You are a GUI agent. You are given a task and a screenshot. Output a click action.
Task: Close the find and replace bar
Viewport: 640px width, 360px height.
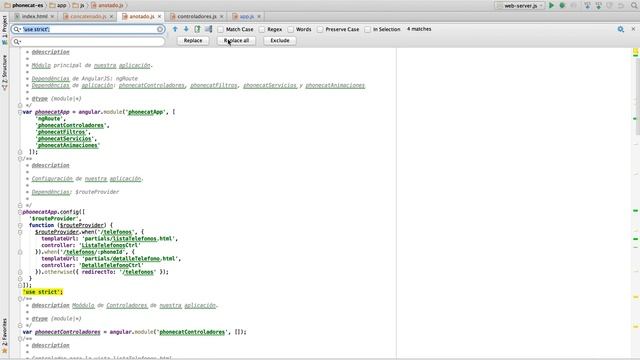(633, 29)
